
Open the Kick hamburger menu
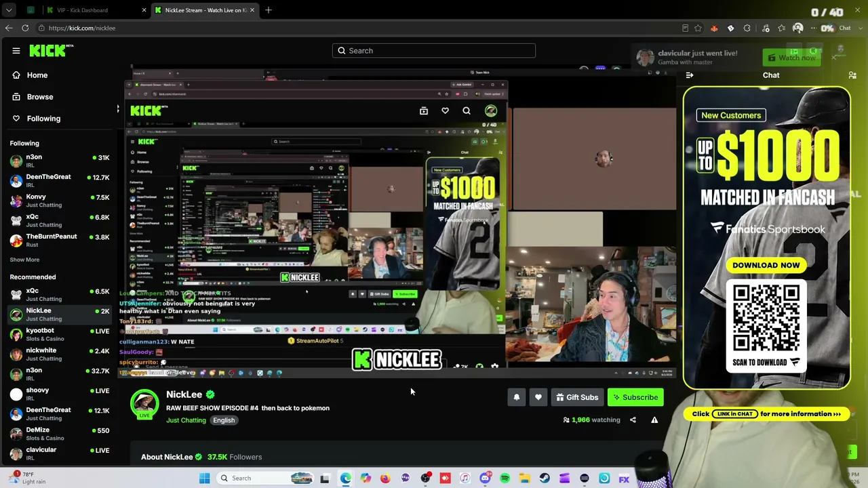(16, 51)
